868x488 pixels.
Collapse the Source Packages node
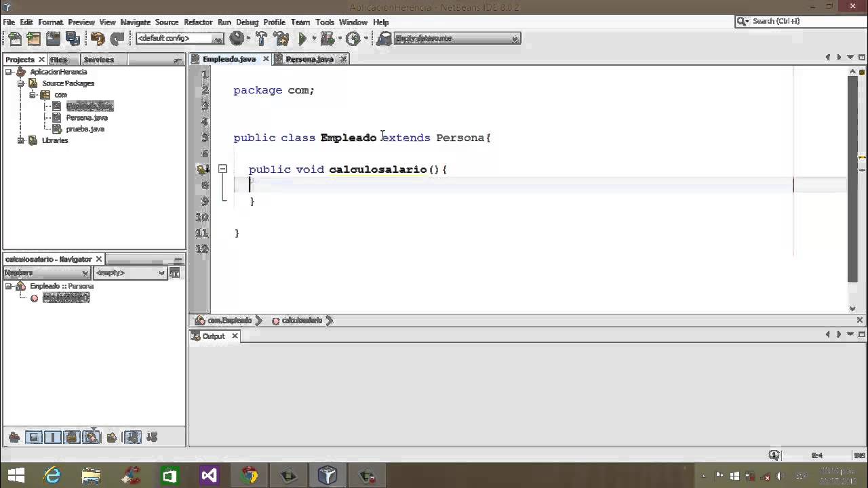coord(20,83)
